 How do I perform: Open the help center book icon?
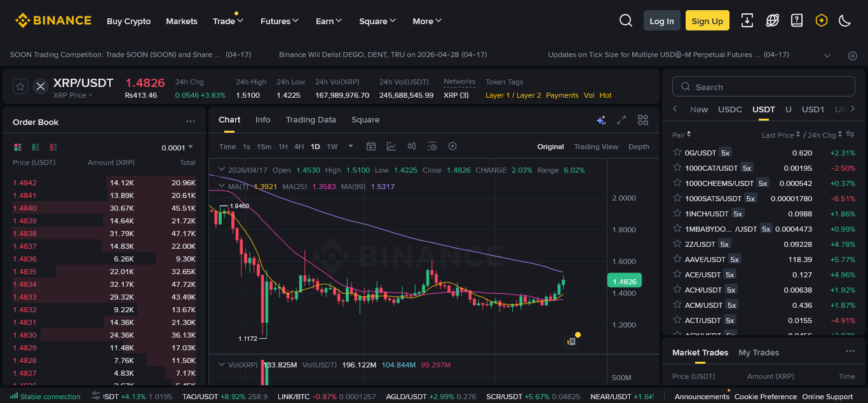[797, 20]
